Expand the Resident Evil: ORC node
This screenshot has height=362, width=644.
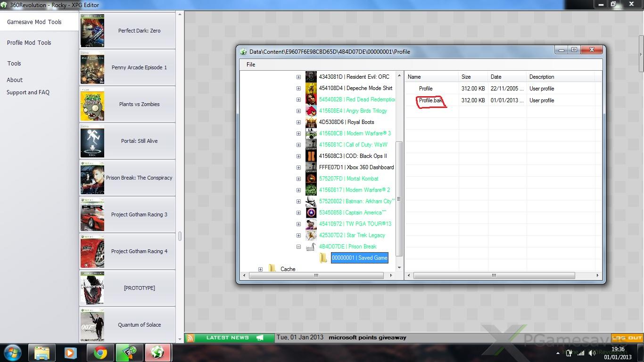(298, 77)
